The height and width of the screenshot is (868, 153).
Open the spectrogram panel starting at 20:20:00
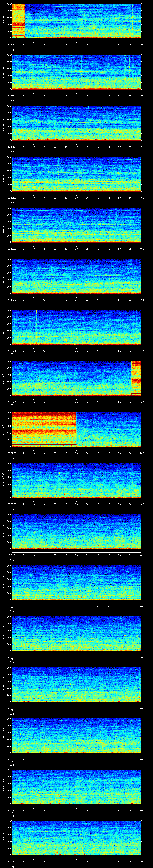click(x=76, y=327)
